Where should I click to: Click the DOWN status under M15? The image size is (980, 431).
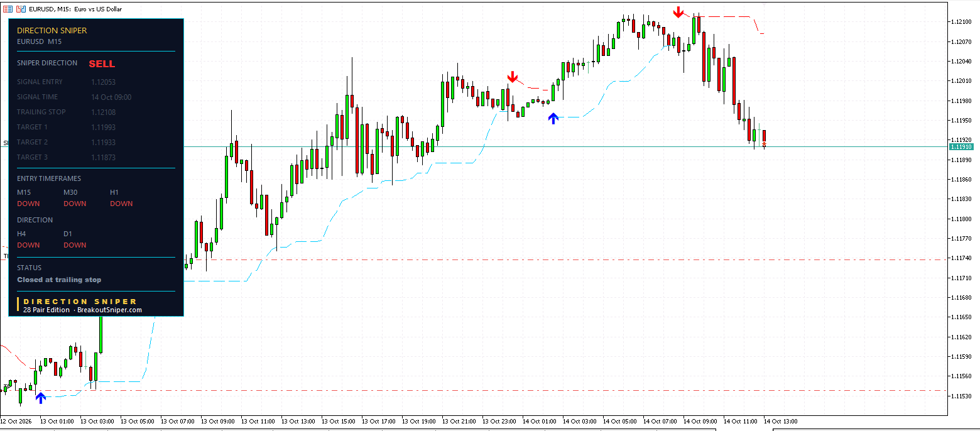click(x=28, y=204)
